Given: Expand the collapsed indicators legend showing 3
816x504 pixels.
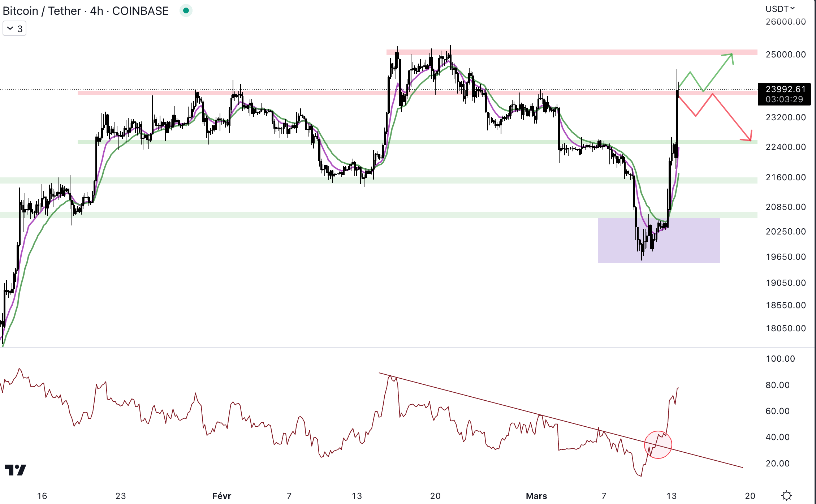Looking at the screenshot, I should (14, 29).
